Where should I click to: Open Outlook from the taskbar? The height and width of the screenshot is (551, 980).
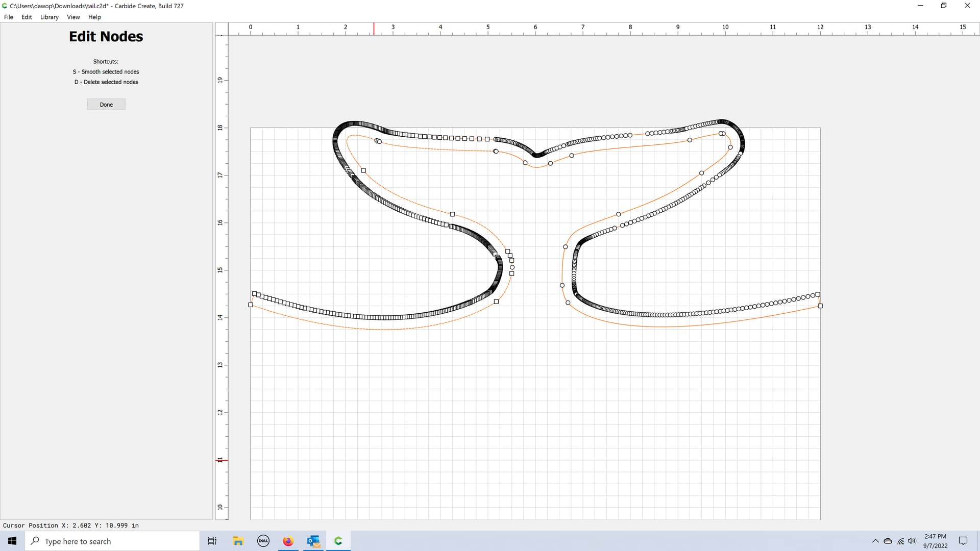click(x=313, y=541)
